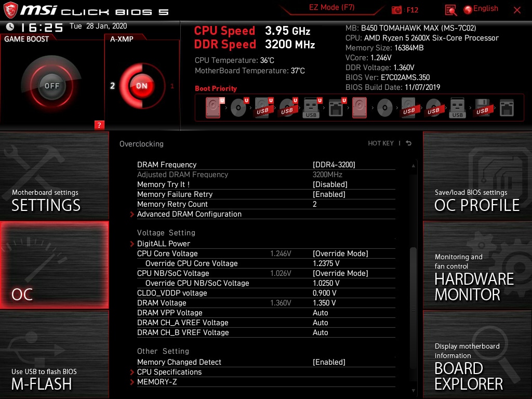Click the globe language icon
532x399 pixels.
click(x=468, y=10)
